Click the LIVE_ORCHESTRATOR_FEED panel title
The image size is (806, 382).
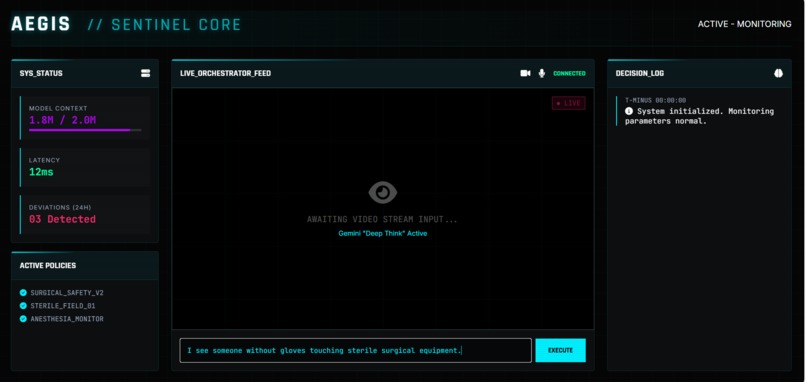pyautogui.click(x=226, y=74)
